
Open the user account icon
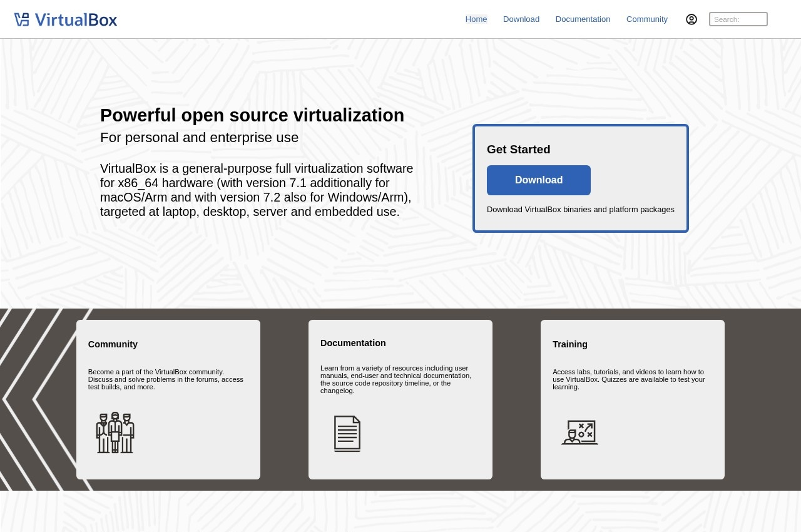[691, 19]
